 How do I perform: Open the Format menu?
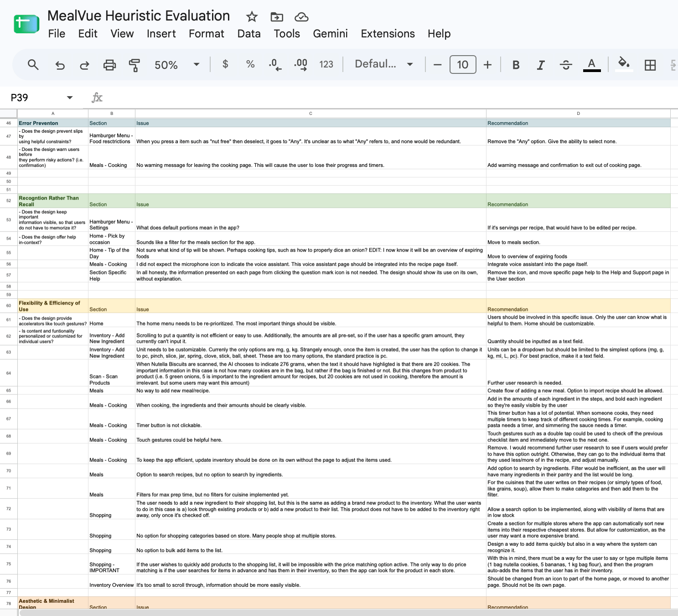207,34
